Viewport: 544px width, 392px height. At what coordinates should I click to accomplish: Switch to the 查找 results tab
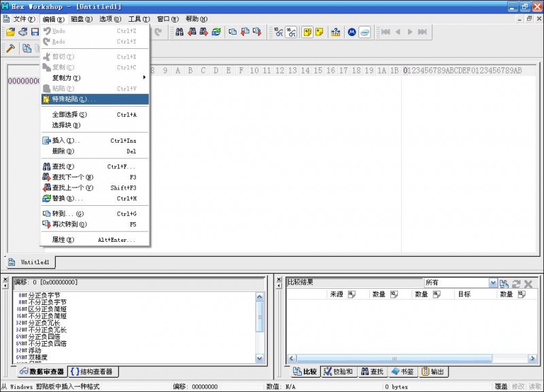372,372
